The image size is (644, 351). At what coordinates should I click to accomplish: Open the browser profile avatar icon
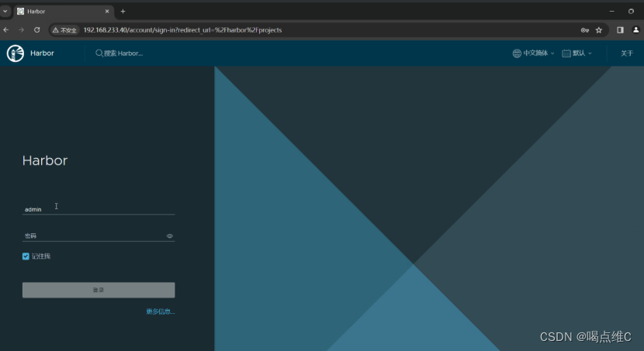pos(635,30)
